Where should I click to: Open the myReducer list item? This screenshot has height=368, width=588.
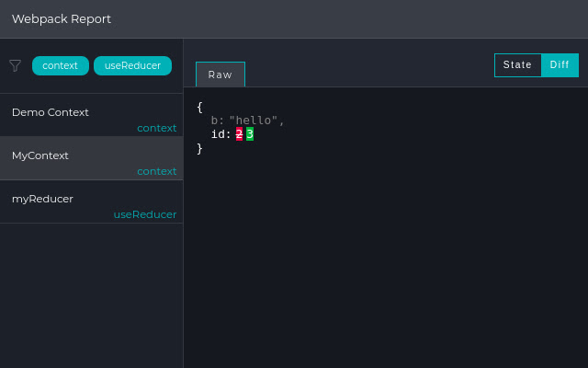click(x=42, y=199)
